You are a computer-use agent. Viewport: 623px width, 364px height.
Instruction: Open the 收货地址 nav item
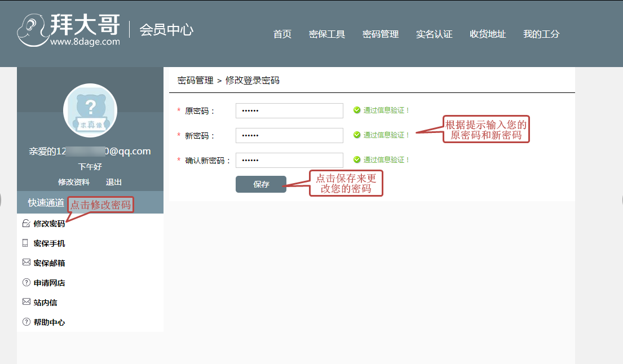(488, 34)
